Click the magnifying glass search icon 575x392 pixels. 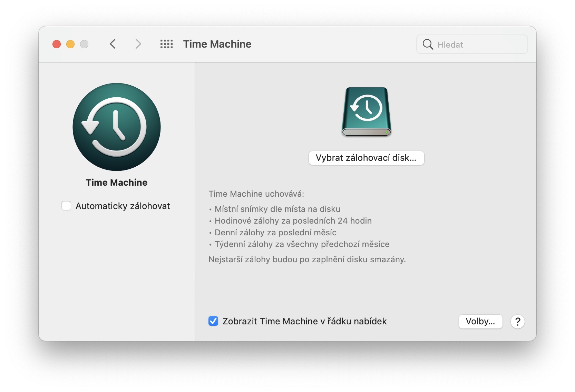(428, 44)
